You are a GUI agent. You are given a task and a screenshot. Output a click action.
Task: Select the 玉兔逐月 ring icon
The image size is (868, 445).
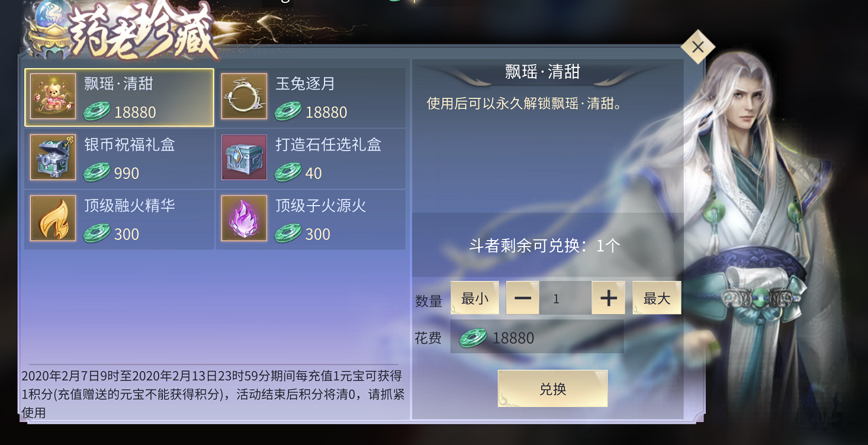pyautogui.click(x=244, y=97)
